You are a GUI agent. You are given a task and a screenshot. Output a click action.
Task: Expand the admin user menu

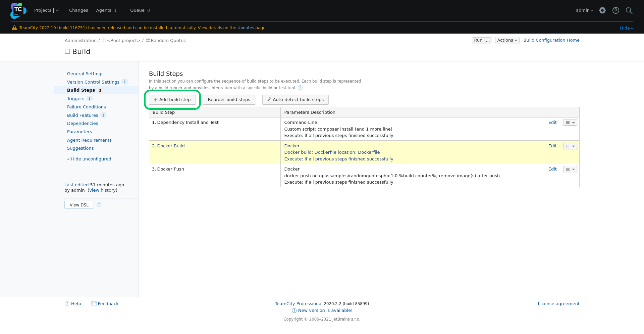[x=584, y=10]
